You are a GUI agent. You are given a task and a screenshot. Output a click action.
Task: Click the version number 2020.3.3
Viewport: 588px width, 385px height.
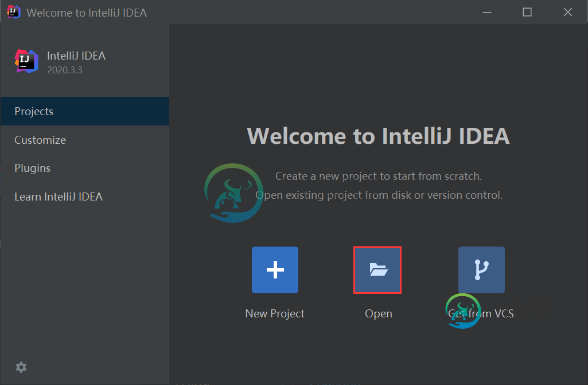click(64, 70)
